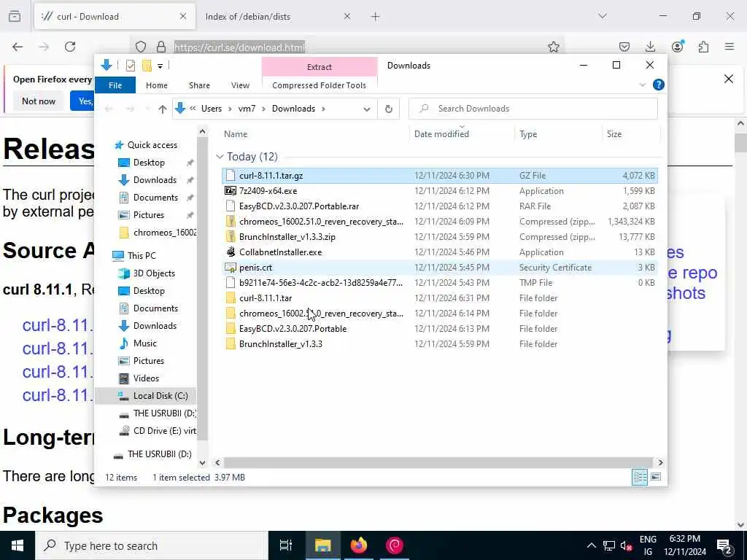The height and width of the screenshot is (560, 747).
Task: Click Users in the breadcrumb path
Action: tap(212, 109)
